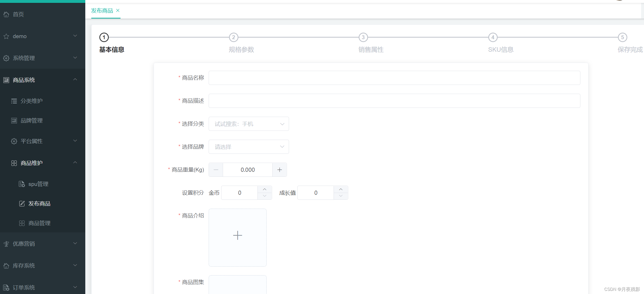Decrease 成长值 with down arrow

341,196
